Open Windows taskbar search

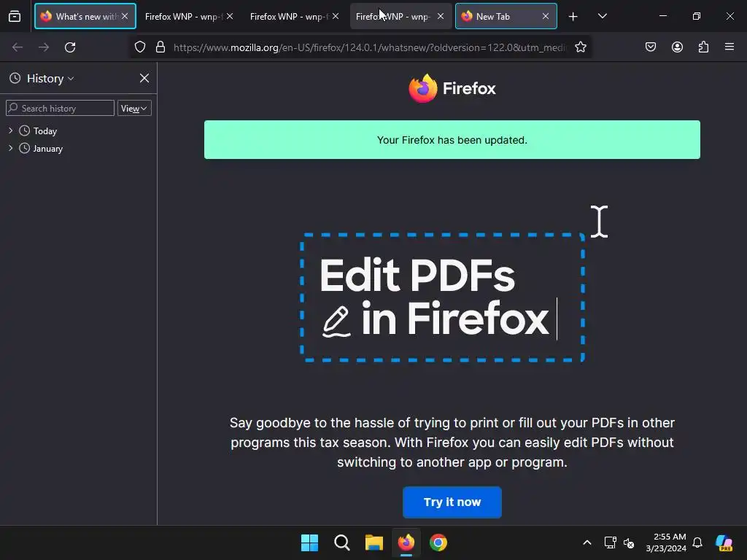pos(341,542)
